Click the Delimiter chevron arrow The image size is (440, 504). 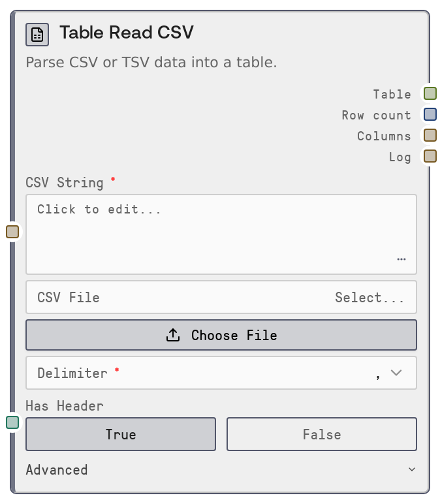click(396, 373)
